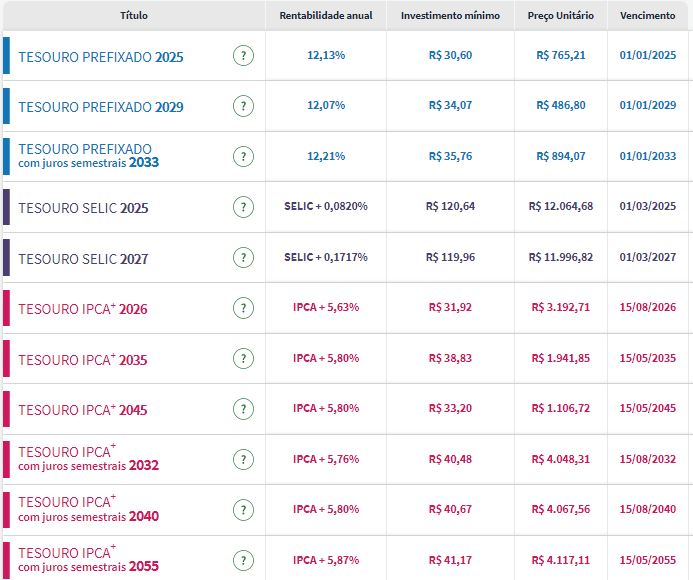
Task: Click maturity date 15/08/2026
Action: pyautogui.click(x=647, y=307)
